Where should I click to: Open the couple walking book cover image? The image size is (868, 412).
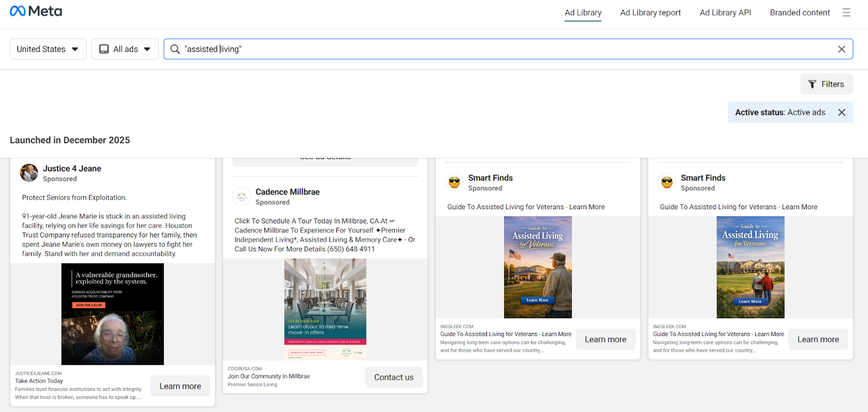point(750,267)
